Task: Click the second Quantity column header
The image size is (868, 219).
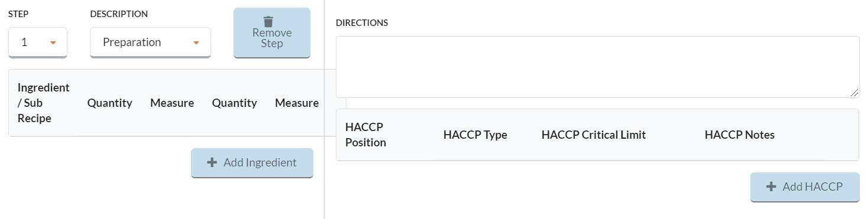Action: 235,103
